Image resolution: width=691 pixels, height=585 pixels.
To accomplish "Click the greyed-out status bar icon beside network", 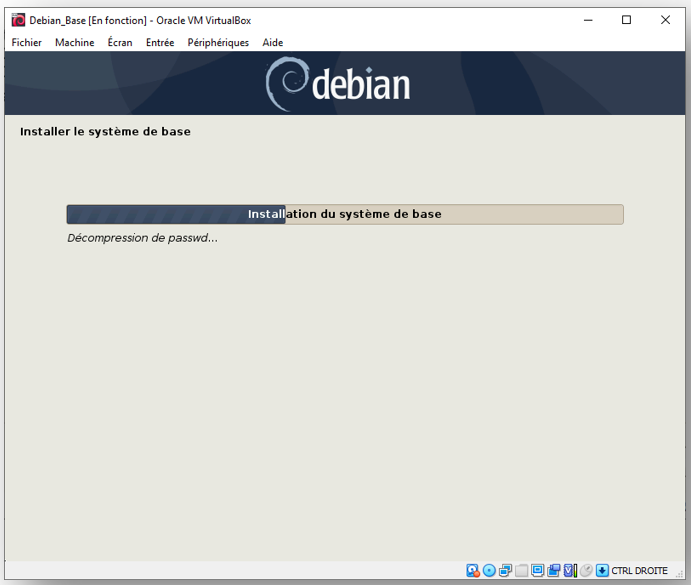I will [521, 570].
